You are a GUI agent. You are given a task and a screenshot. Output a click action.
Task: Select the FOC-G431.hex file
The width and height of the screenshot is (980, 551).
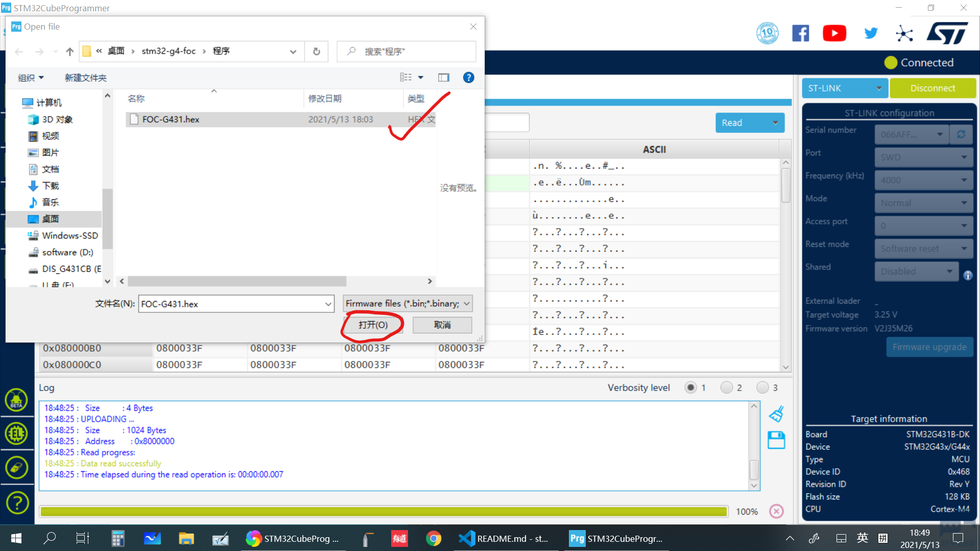[x=280, y=119]
